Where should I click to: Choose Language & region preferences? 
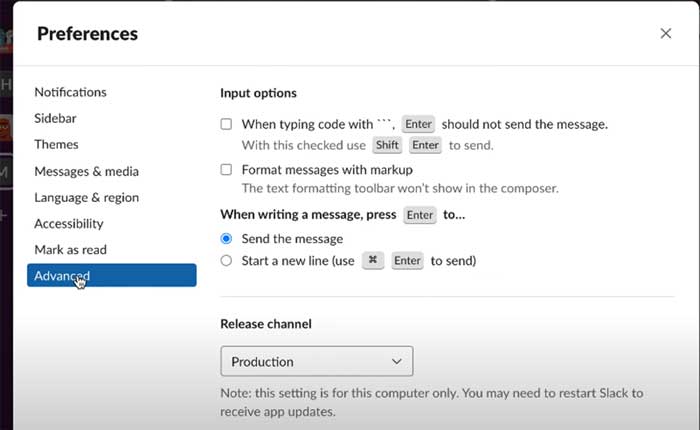click(x=87, y=197)
